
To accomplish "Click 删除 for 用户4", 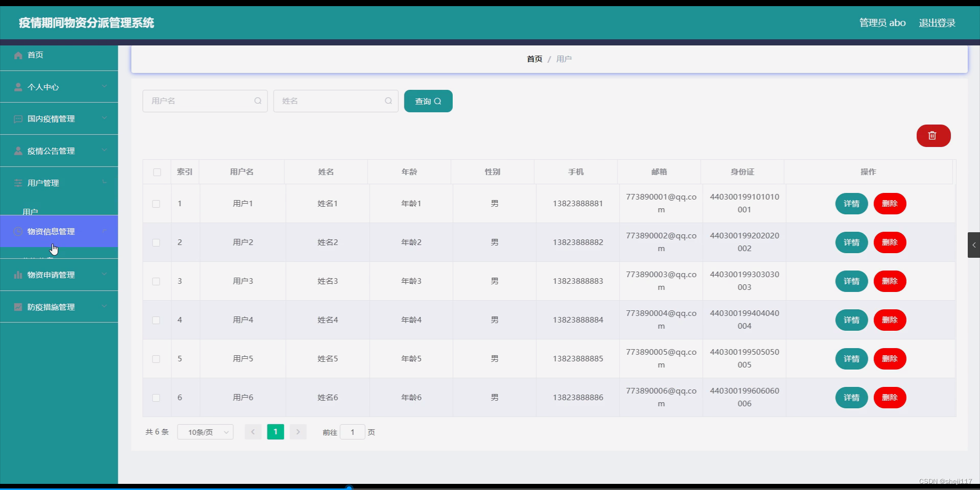I will (890, 320).
